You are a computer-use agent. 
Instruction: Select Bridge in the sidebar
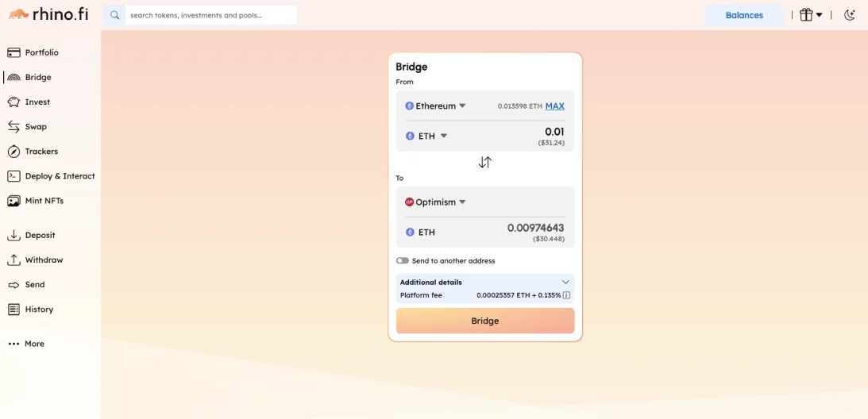click(x=38, y=78)
